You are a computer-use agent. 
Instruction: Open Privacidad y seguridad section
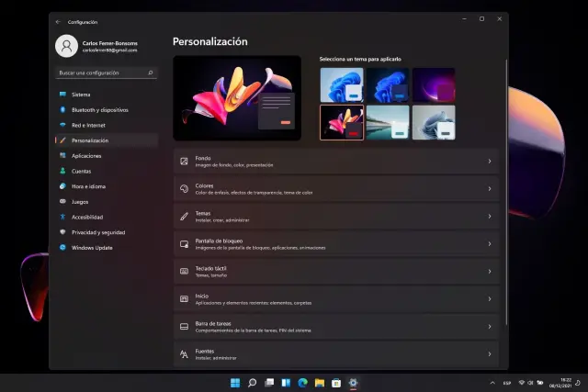(x=97, y=232)
